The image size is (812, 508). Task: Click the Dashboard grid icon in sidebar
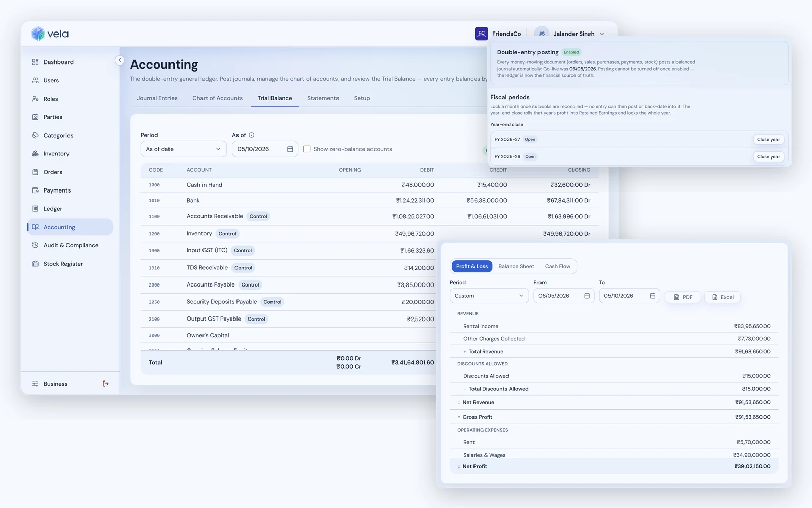coord(35,62)
